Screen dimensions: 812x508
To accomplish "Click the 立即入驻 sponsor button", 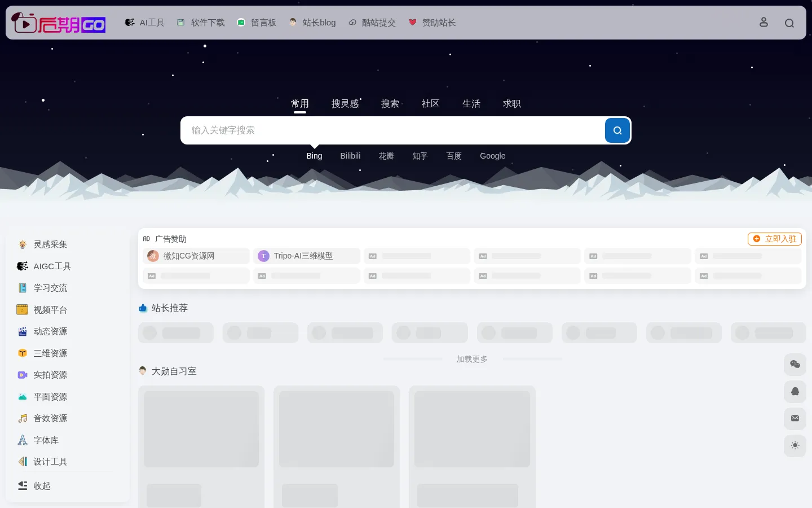I will pos(775,239).
